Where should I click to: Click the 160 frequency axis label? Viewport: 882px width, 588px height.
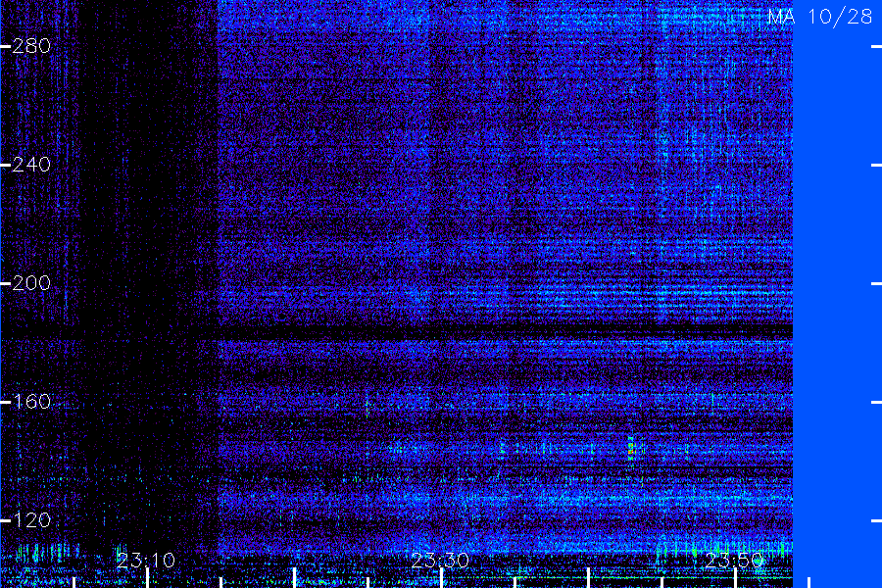pos(31,402)
